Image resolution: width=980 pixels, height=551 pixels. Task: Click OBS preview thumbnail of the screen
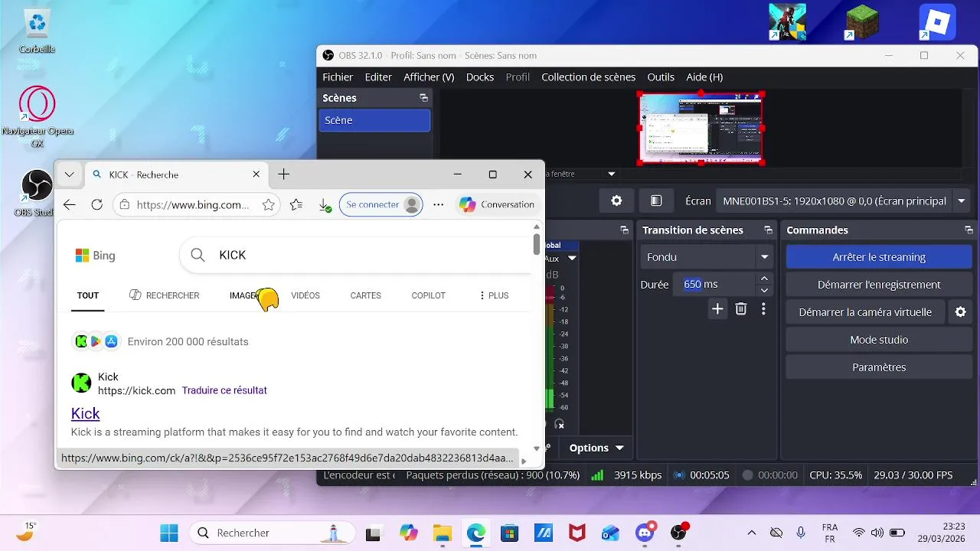point(701,129)
